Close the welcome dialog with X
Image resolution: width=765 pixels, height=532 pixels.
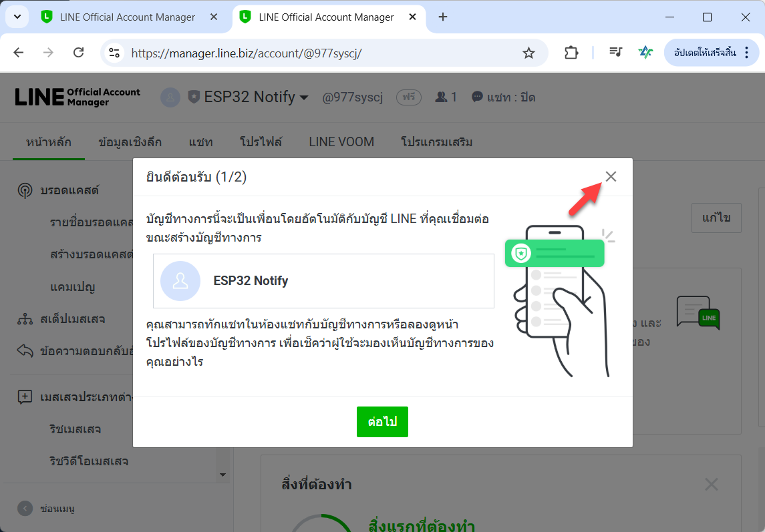[611, 176]
